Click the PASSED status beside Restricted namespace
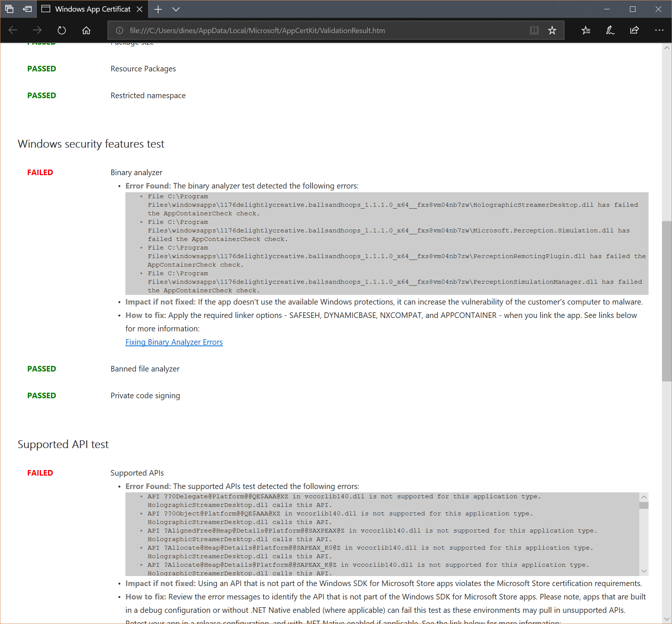 (42, 96)
